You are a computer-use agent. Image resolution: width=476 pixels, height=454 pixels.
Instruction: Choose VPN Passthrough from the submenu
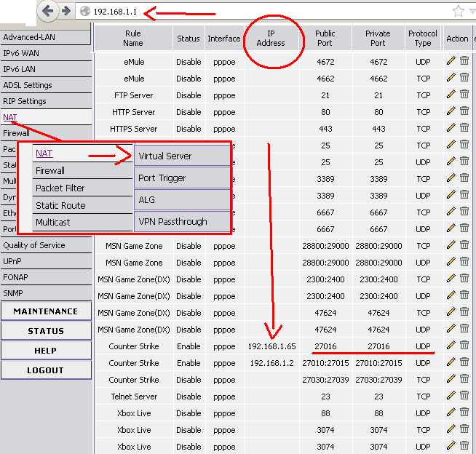(x=182, y=221)
